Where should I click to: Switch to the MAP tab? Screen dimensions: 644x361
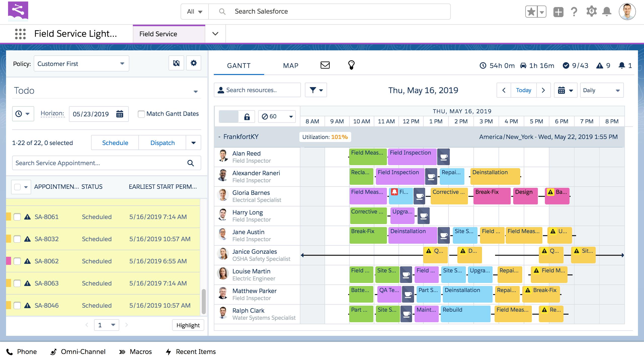291,66
